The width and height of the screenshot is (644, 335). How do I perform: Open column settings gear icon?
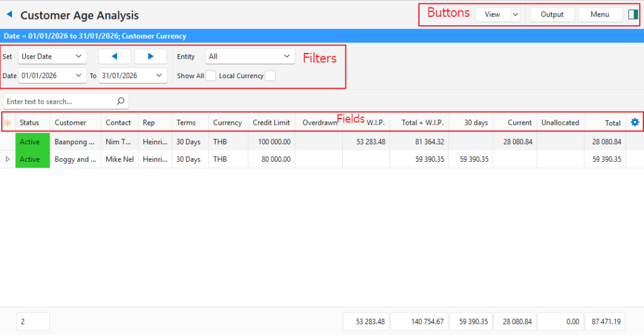pyautogui.click(x=635, y=123)
